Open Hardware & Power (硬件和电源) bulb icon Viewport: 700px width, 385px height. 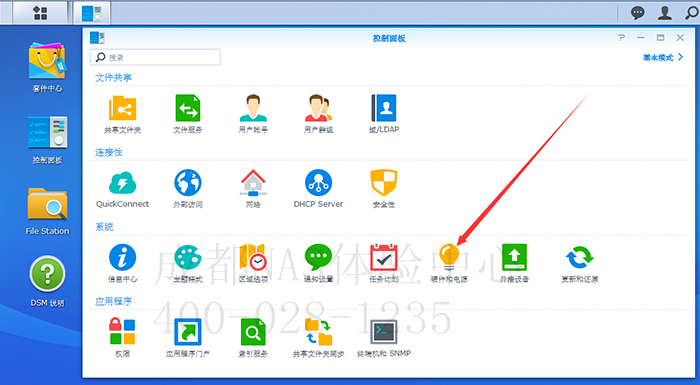[449, 257]
